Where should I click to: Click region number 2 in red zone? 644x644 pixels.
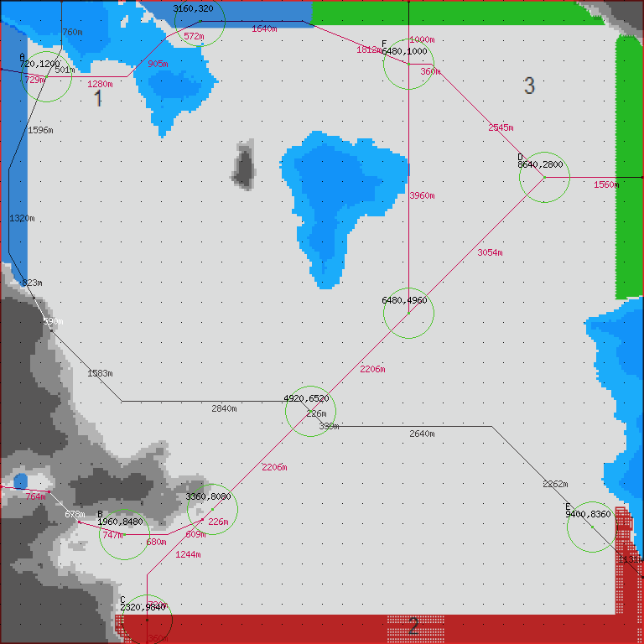tap(413, 626)
